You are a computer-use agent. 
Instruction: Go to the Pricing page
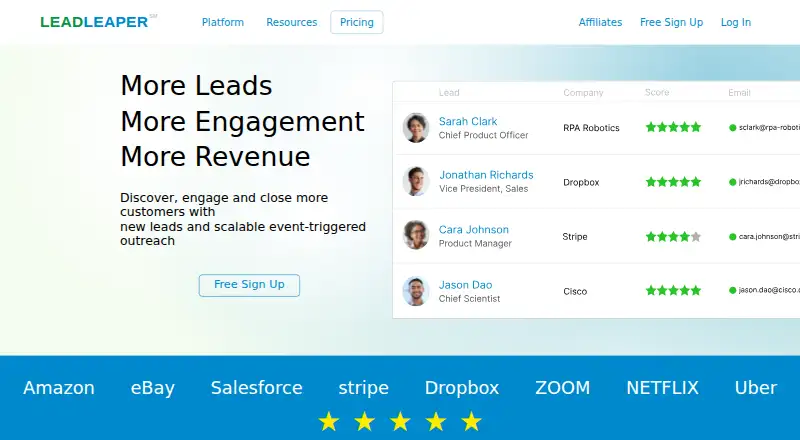click(x=357, y=22)
